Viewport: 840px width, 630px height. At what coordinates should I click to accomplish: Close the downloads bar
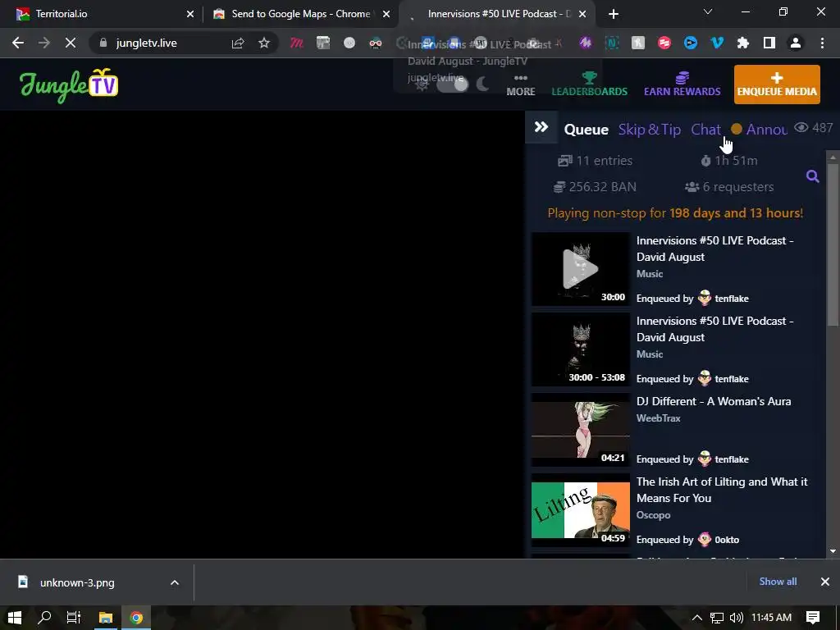coord(825,582)
